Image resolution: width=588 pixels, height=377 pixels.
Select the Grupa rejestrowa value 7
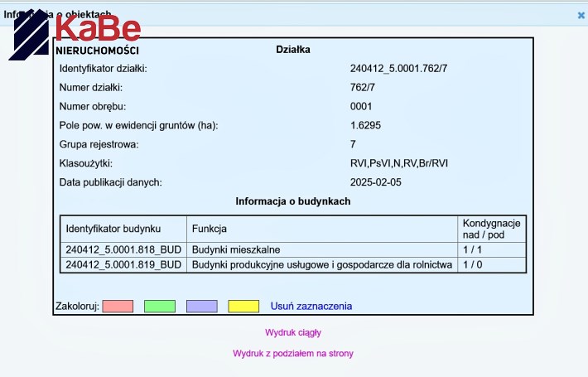click(x=353, y=144)
